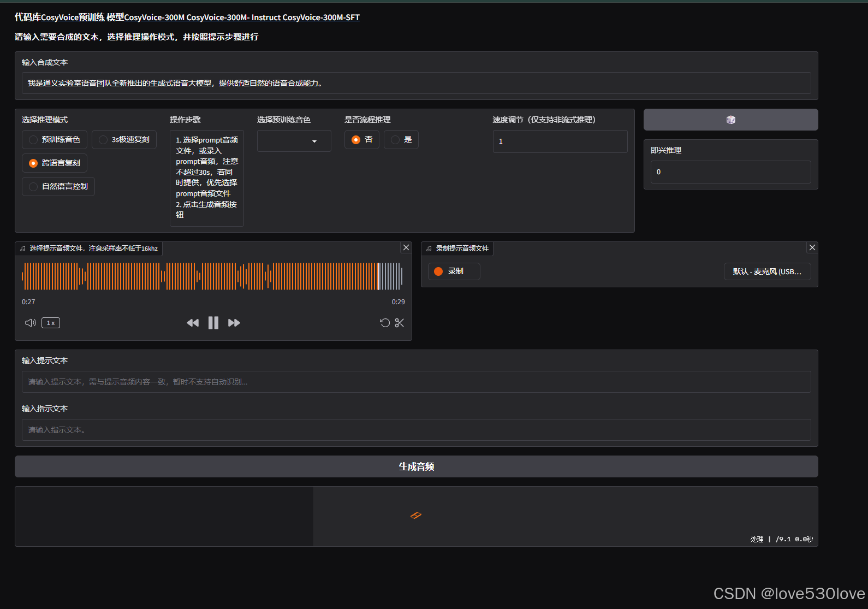Screen dimensions: 868x609
Task: Click the orange loading spinner in output
Action: point(416,515)
